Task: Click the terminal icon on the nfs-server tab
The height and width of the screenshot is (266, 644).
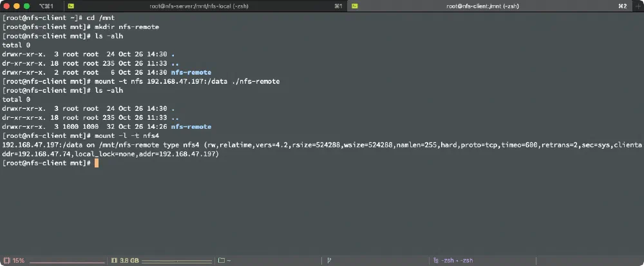Action: (x=71, y=6)
